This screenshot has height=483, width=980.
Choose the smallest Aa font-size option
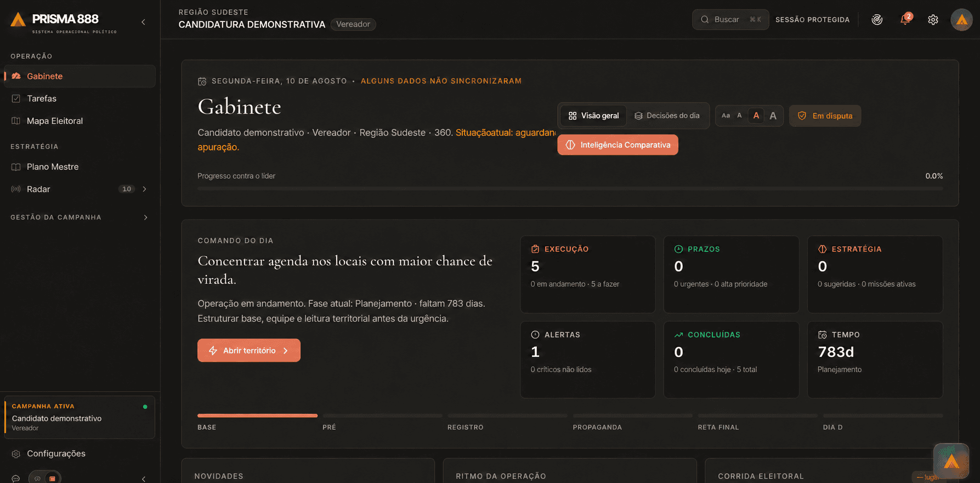pyautogui.click(x=726, y=116)
